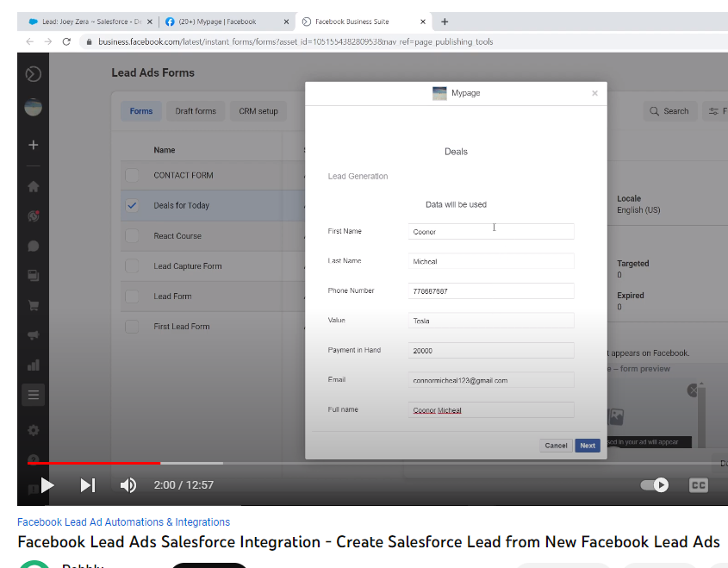The image size is (728, 568).
Task: Select the Lead Capture Form row name
Action: click(x=188, y=266)
